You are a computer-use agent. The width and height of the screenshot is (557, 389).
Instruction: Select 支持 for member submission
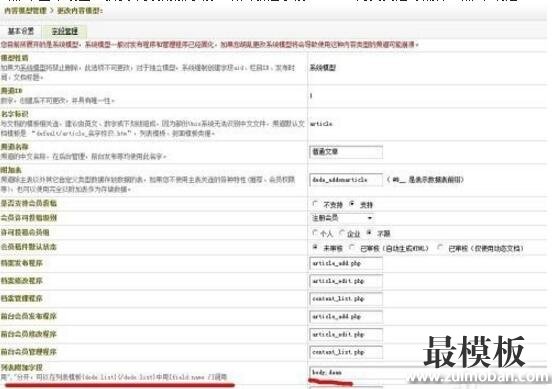(x=352, y=204)
